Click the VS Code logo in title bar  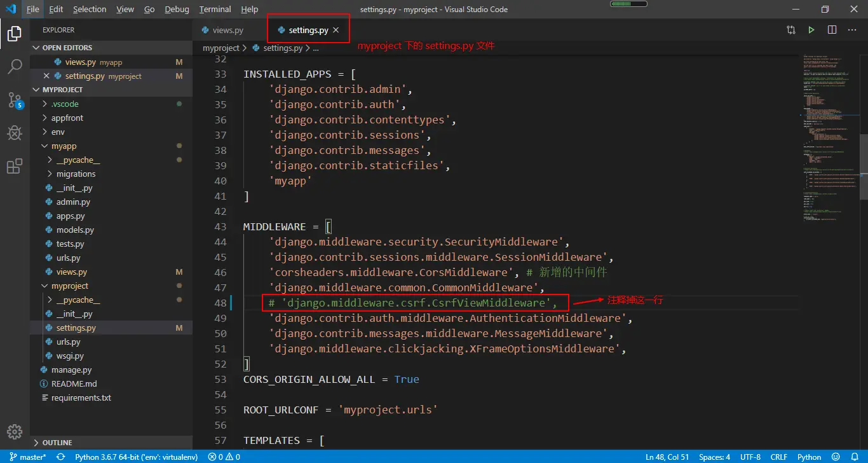(11, 10)
